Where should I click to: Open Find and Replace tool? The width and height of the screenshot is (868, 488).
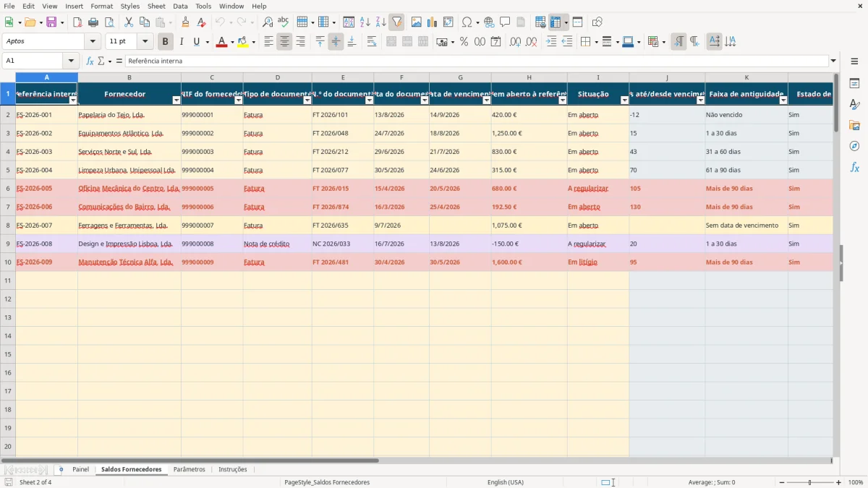point(268,22)
